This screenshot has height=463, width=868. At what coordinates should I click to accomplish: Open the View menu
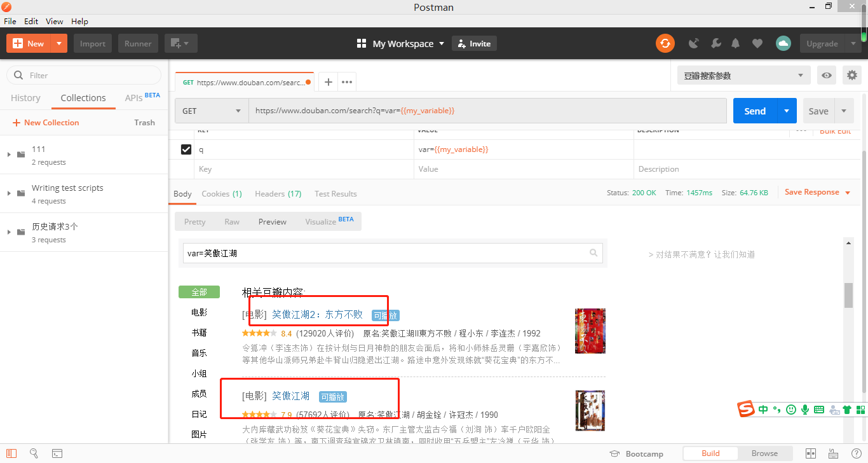[x=55, y=21]
